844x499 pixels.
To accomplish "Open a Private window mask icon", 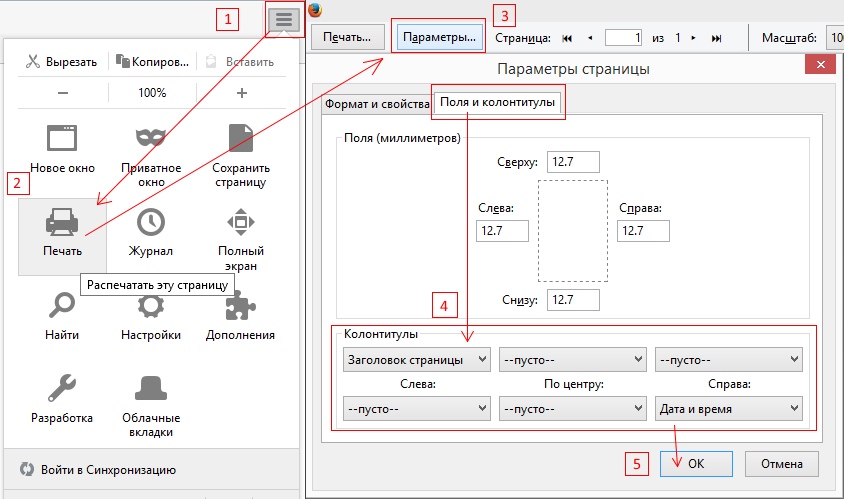I will coord(151,138).
